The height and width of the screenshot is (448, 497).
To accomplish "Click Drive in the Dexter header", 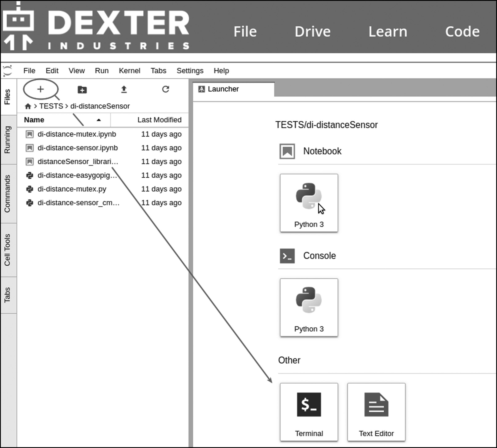I will click(312, 32).
